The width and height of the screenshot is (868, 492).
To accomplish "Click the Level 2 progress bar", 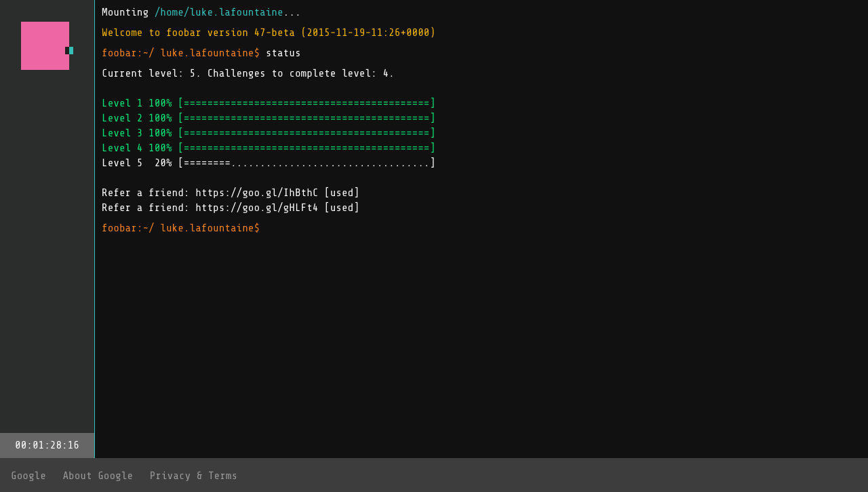I will (306, 118).
